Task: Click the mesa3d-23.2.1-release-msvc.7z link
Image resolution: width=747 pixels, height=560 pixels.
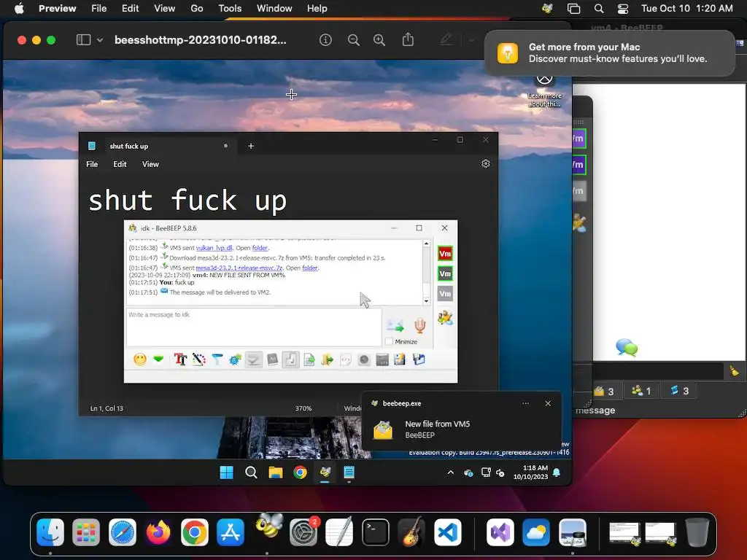Action: click(x=239, y=268)
